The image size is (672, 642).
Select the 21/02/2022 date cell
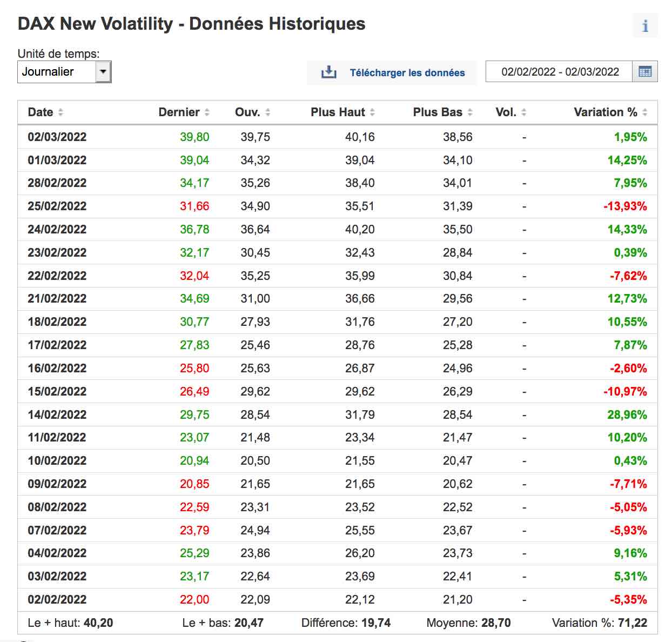57,299
